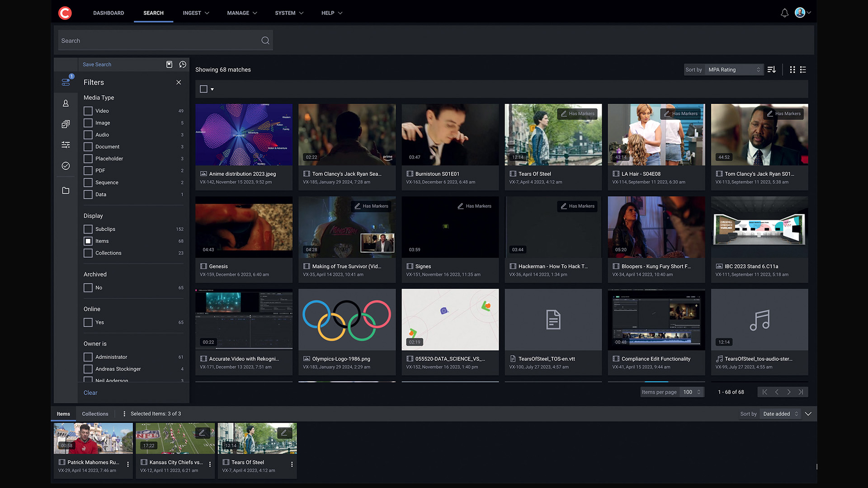Uncheck the Items display checkbox
868x488 pixels.
(88, 241)
